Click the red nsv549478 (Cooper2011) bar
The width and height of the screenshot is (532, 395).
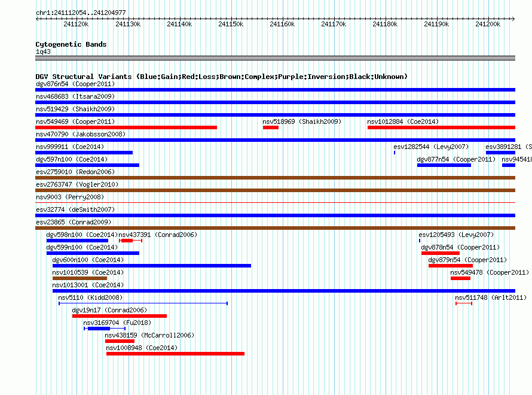point(460,278)
